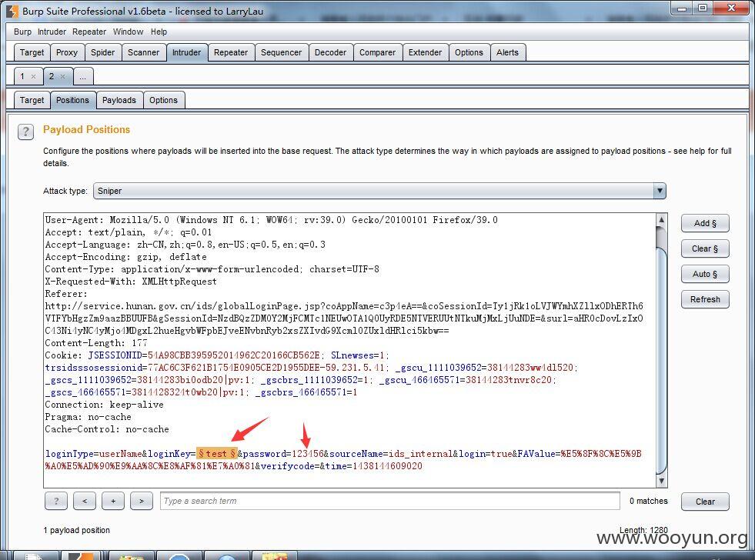Switch to the Proxy tab

pos(67,52)
